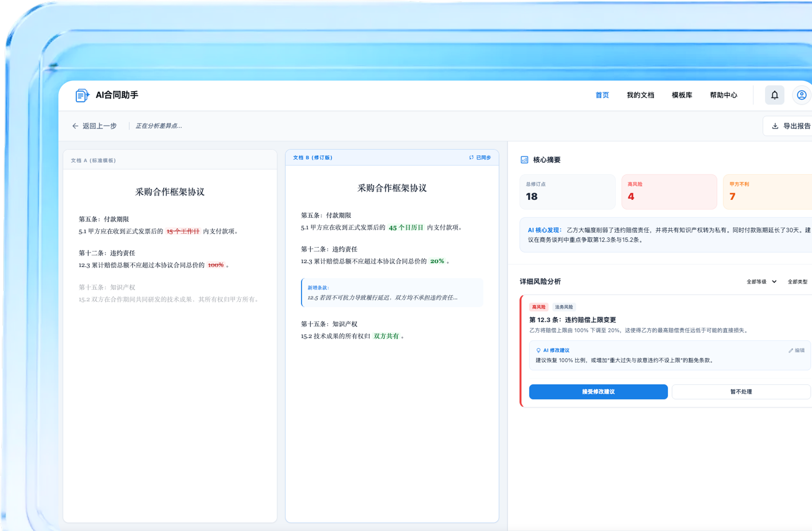This screenshot has height=531, width=812.
Task: Click the AI合同助手 logo icon
Action: [82, 95]
